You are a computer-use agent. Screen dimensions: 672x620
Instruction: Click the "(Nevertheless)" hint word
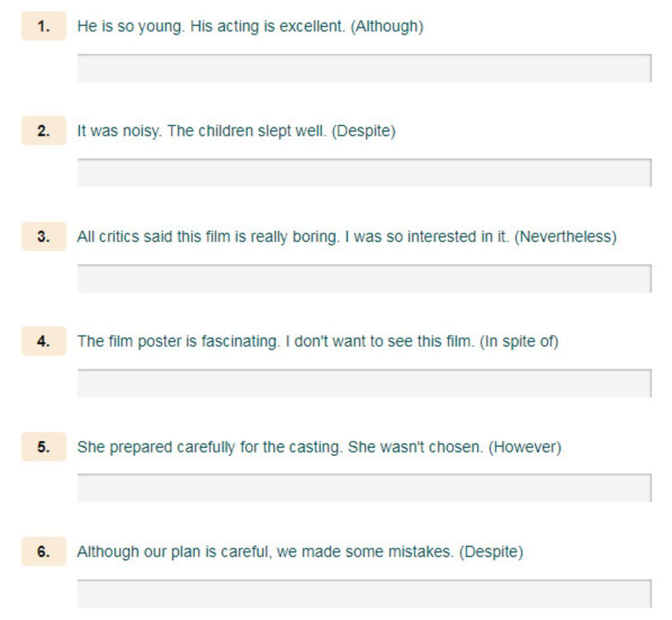tap(565, 237)
